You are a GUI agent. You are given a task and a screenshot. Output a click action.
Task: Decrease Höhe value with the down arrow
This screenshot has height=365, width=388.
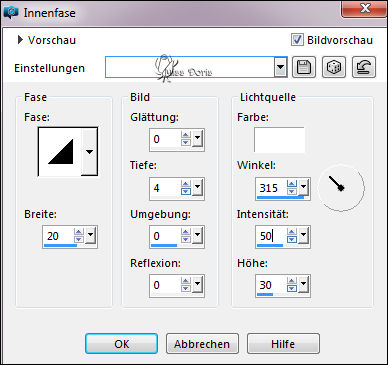(x=292, y=288)
